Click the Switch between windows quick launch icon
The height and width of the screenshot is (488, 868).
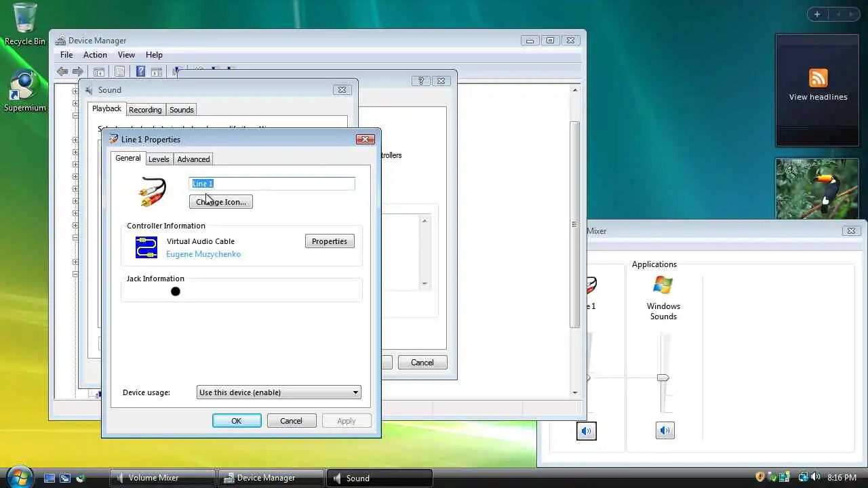pyautogui.click(x=65, y=478)
